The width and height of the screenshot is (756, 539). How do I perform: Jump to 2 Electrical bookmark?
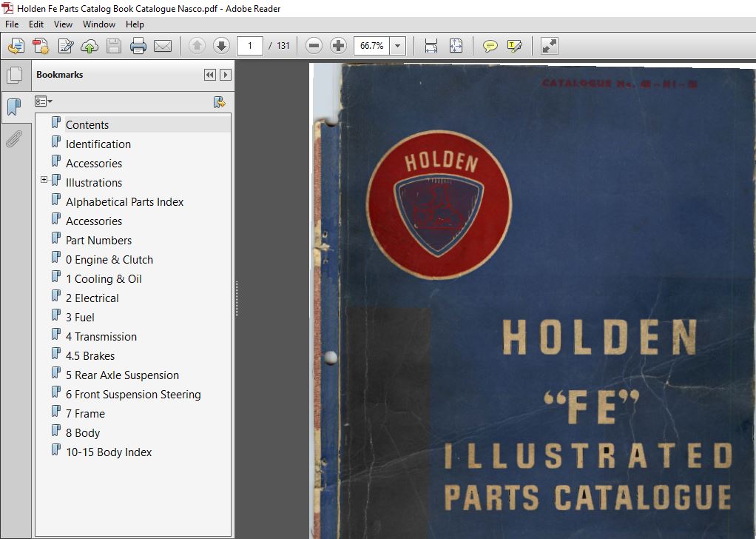[x=92, y=298]
